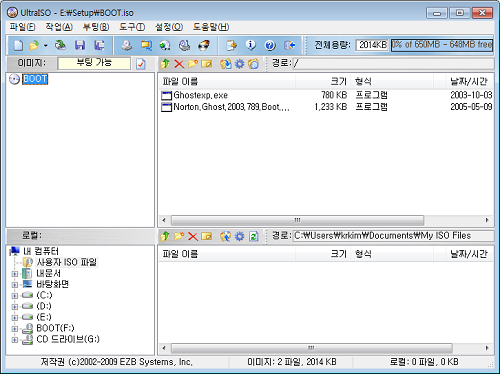The image size is (500, 374).
Task: Click the clock icon in the image pane toolbar
Action: [253, 64]
